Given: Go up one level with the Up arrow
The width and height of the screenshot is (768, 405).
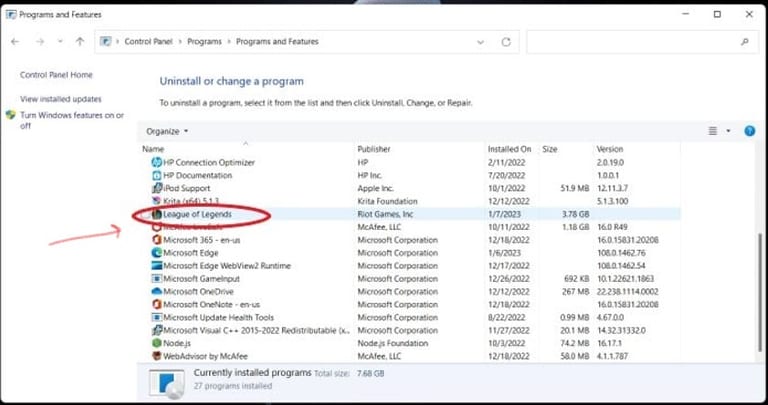Looking at the screenshot, I should pyautogui.click(x=80, y=42).
